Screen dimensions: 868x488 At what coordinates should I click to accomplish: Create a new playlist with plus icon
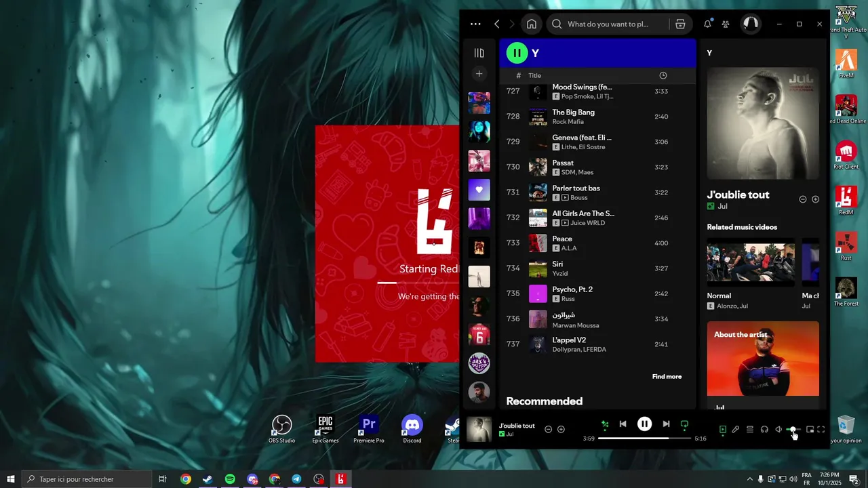pos(479,73)
